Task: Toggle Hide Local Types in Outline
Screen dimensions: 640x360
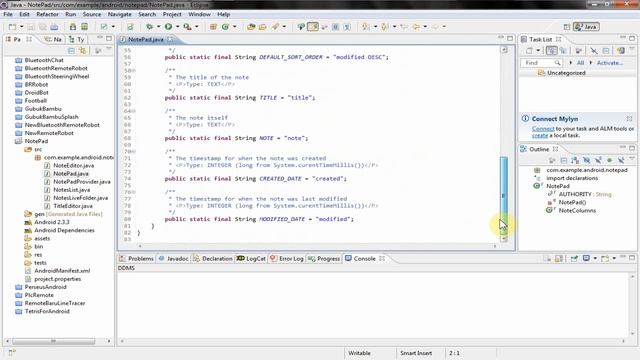Action: (x=621, y=160)
